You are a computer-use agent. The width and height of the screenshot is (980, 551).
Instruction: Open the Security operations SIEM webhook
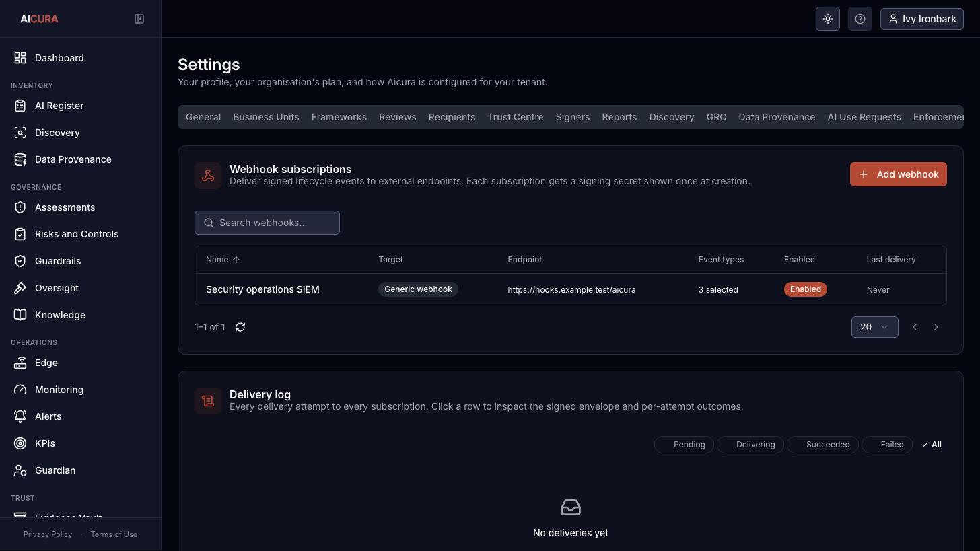coord(262,289)
